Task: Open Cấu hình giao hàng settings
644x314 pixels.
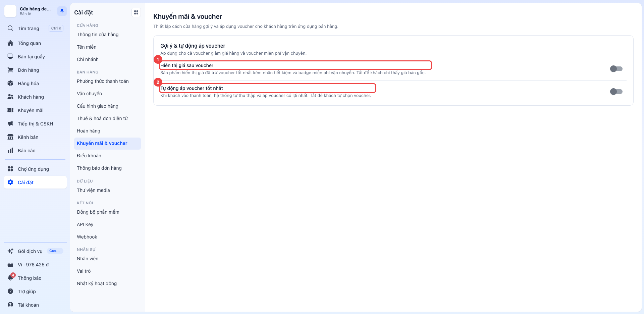Action: (107, 106)
